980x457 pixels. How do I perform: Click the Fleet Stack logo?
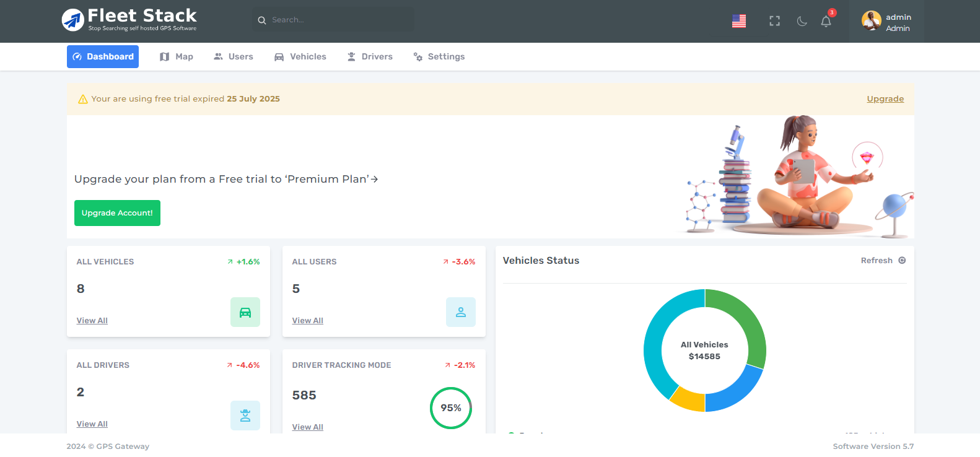[129, 20]
